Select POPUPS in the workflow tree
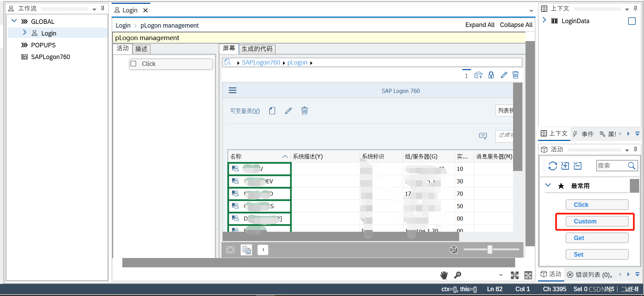This screenshot has width=644, height=296. (43, 45)
